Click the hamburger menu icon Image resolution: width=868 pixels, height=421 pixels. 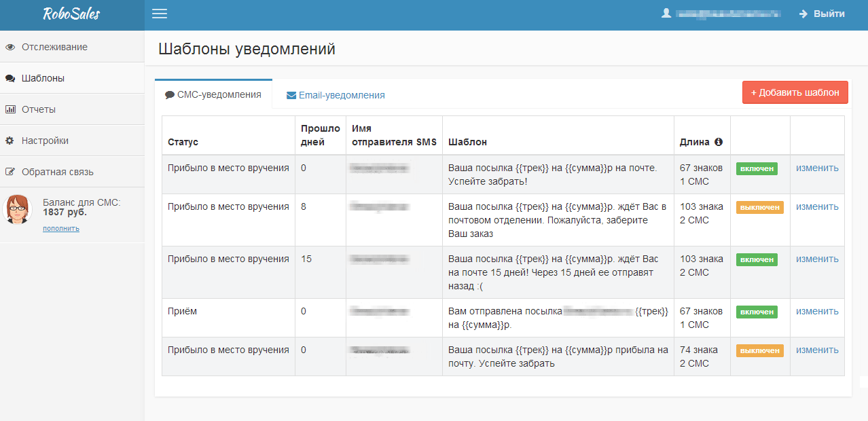(x=160, y=14)
